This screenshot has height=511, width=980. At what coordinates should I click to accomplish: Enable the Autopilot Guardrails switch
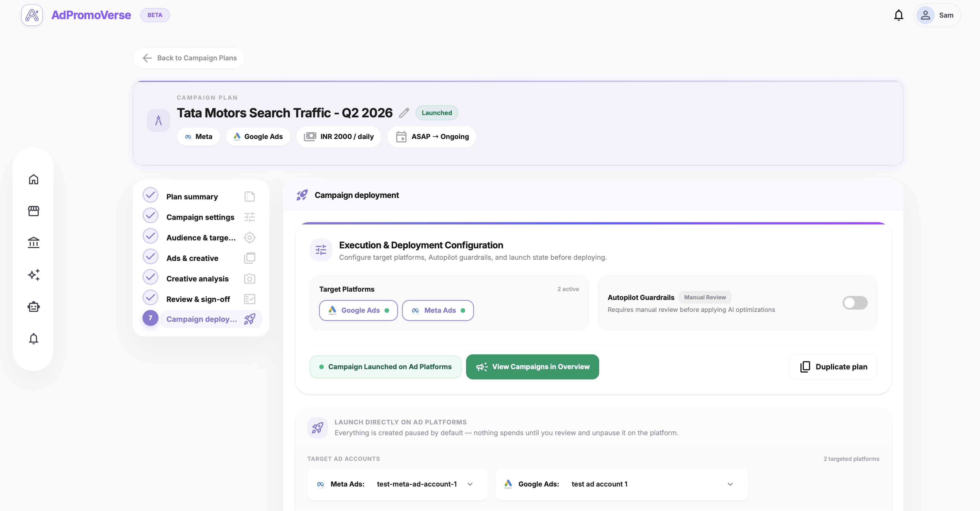coord(855,303)
